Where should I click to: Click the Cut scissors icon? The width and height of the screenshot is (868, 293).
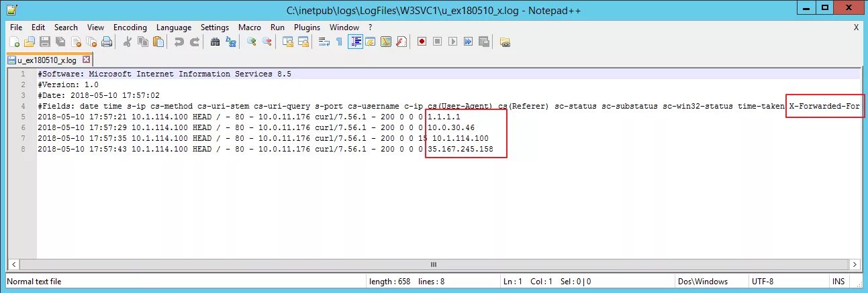click(127, 42)
